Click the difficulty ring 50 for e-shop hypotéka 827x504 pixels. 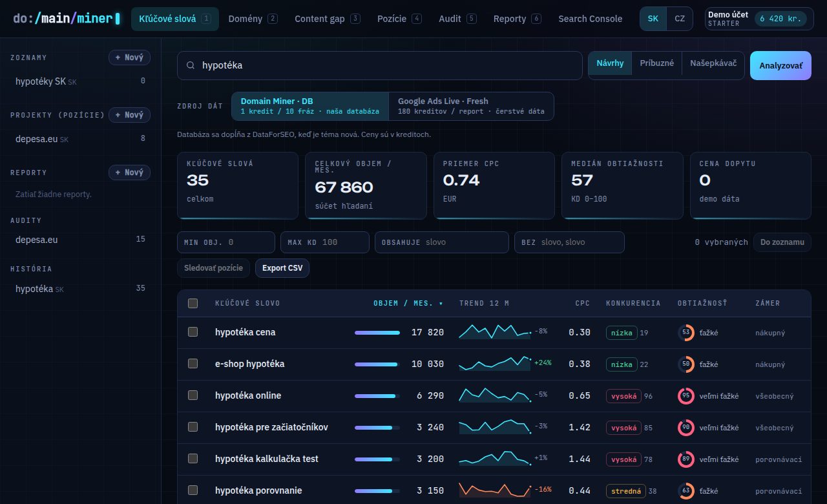686,364
